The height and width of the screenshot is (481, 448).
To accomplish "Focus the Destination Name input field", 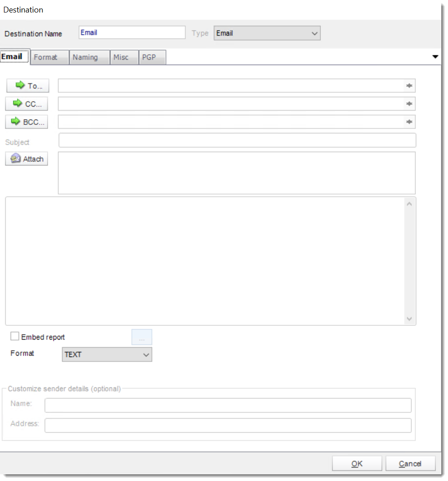I will (x=132, y=33).
